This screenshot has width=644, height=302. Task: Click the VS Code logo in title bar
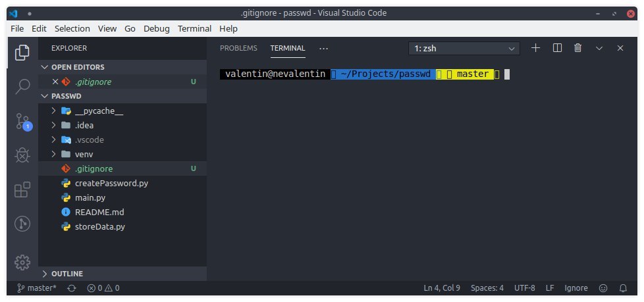(13, 13)
